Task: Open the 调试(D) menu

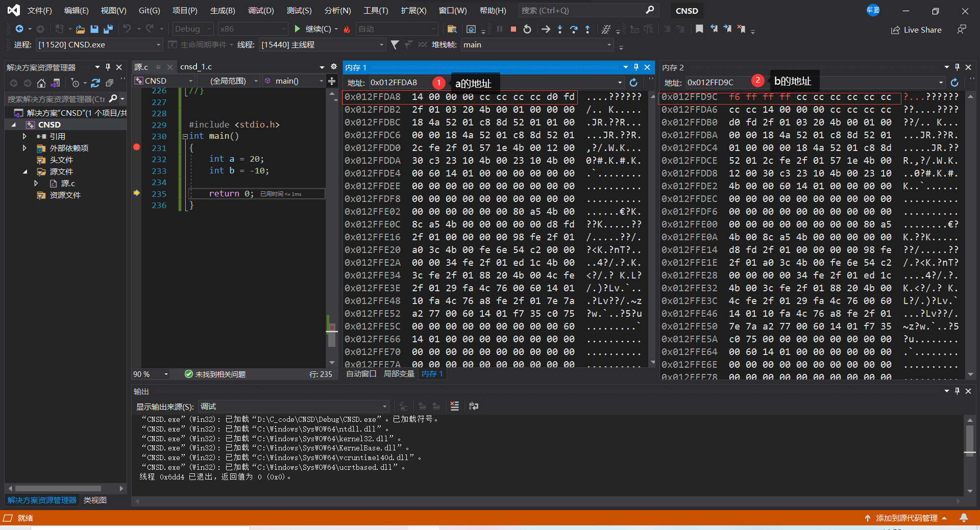Action: tap(261, 11)
